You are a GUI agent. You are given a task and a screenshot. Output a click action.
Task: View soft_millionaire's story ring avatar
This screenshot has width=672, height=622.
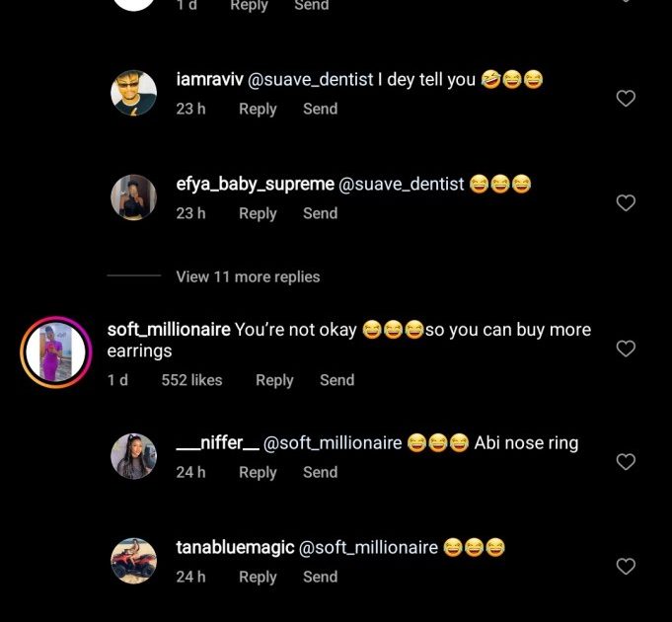(x=55, y=352)
